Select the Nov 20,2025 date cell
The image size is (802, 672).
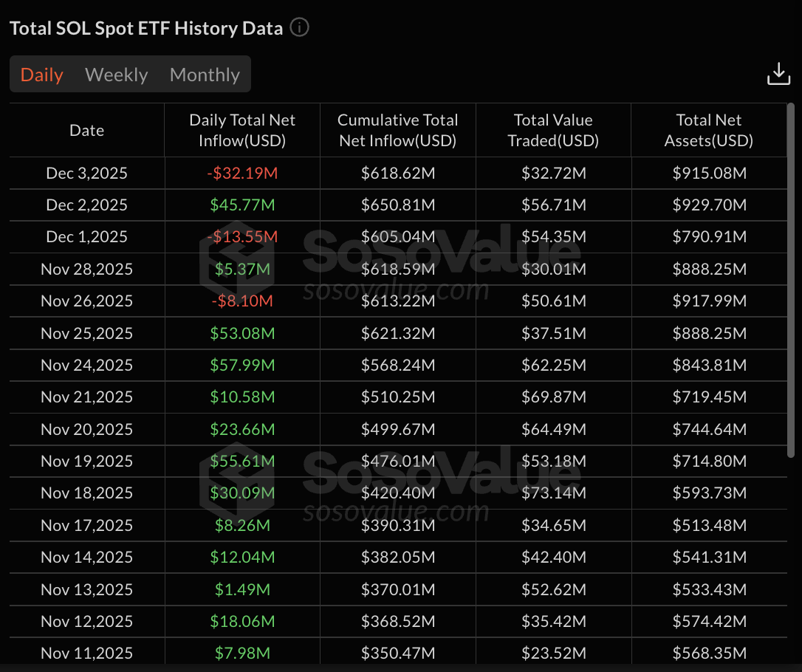point(87,429)
